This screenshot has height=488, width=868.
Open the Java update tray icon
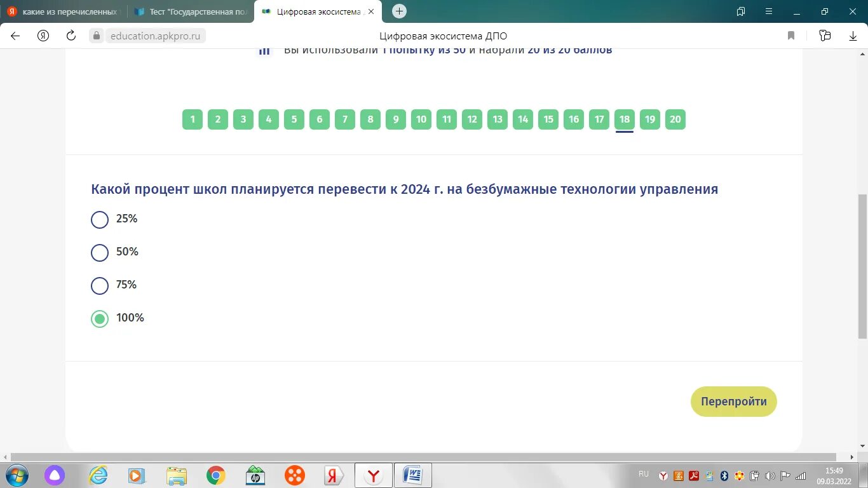678,475
